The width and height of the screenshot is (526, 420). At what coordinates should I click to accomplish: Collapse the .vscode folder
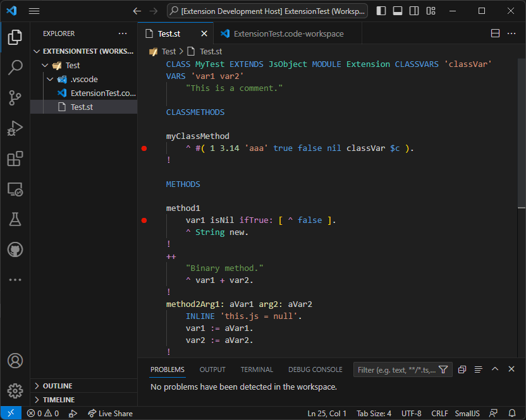tap(50, 80)
